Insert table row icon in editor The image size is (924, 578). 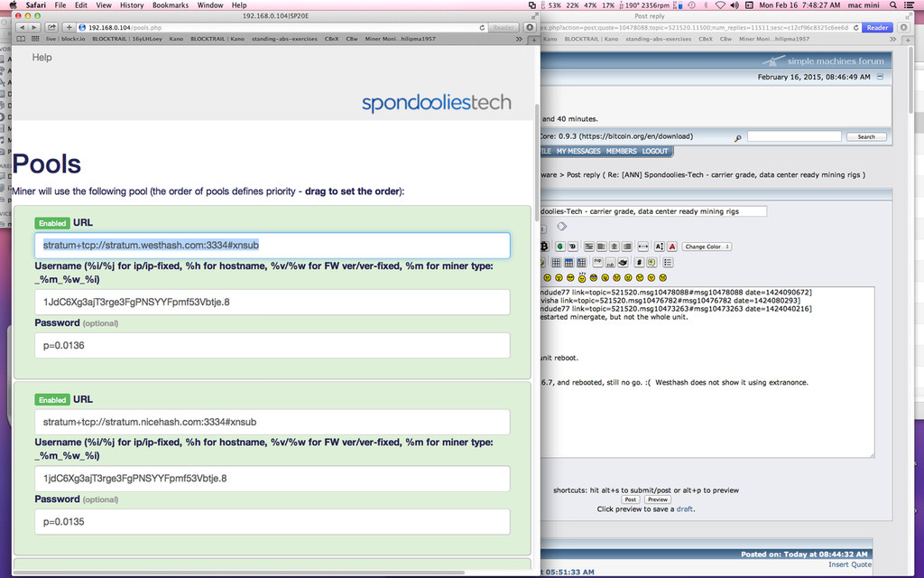[569, 263]
